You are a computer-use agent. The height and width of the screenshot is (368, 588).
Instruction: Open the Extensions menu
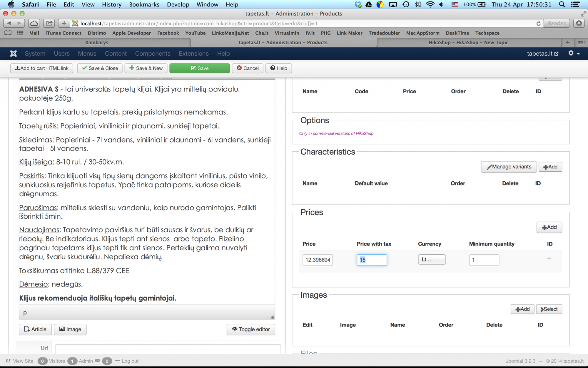193,54
